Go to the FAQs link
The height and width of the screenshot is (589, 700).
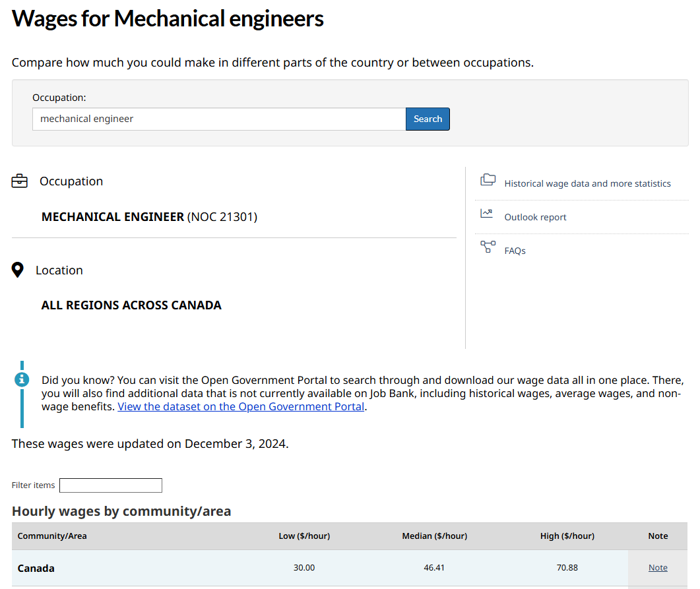pyautogui.click(x=515, y=251)
